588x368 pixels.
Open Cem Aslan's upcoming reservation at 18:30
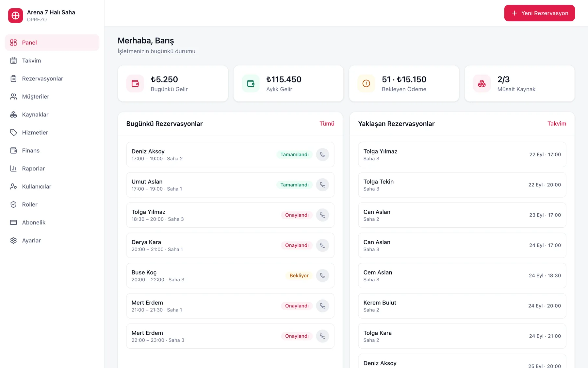462,276
